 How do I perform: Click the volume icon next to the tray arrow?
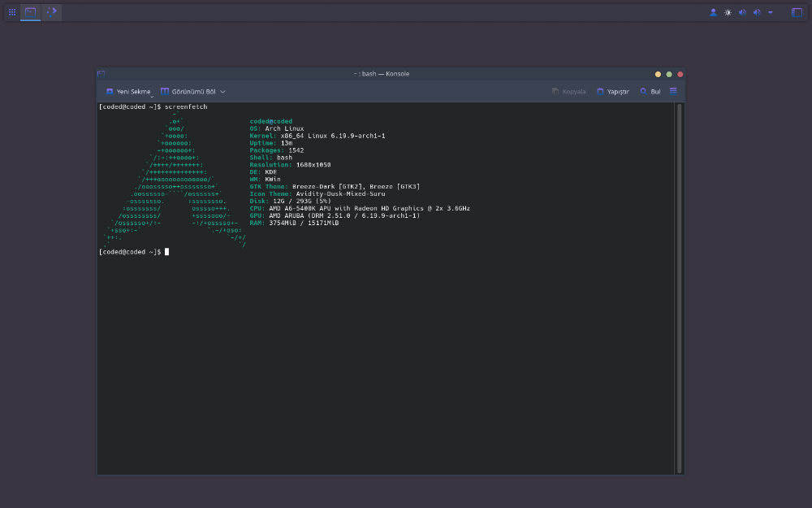757,12
